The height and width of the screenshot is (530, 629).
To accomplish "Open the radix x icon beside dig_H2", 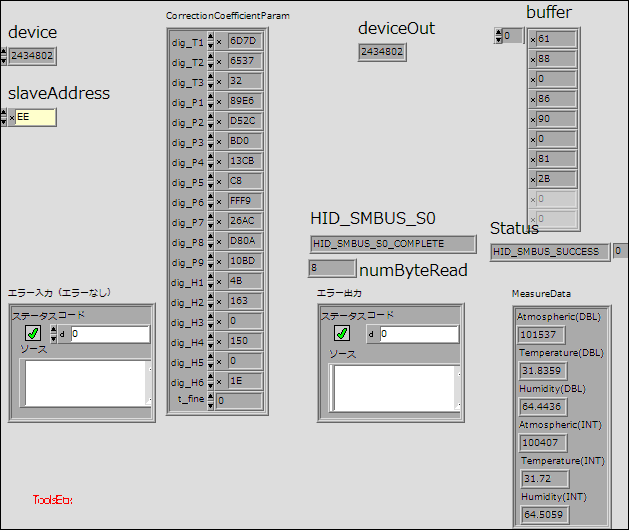I will [219, 302].
